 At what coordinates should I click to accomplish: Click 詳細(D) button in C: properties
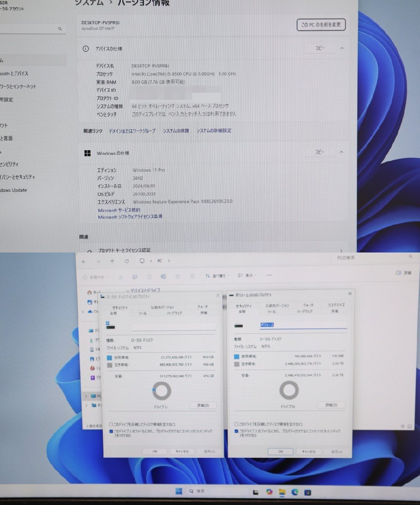click(203, 405)
